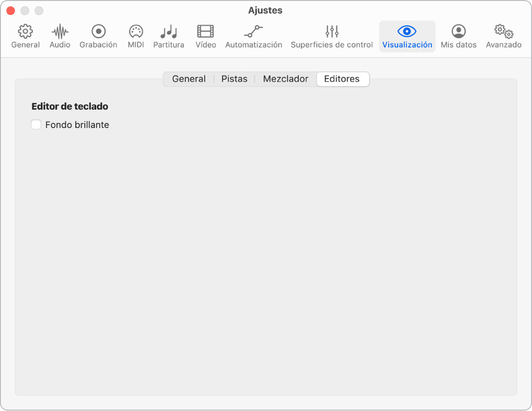This screenshot has width=532, height=411.
Task: Select Superficies de control faders icon
Action: (331, 32)
